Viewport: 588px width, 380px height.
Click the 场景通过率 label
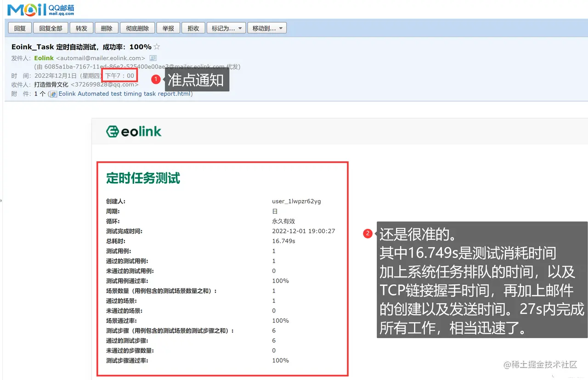tap(121, 321)
